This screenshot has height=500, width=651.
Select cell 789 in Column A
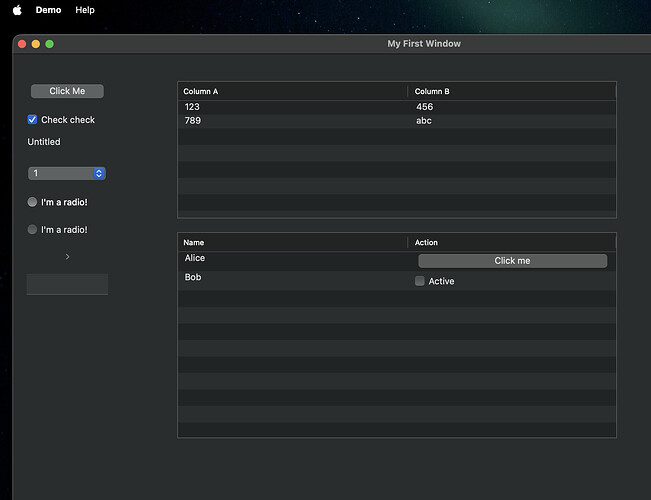[x=193, y=120]
